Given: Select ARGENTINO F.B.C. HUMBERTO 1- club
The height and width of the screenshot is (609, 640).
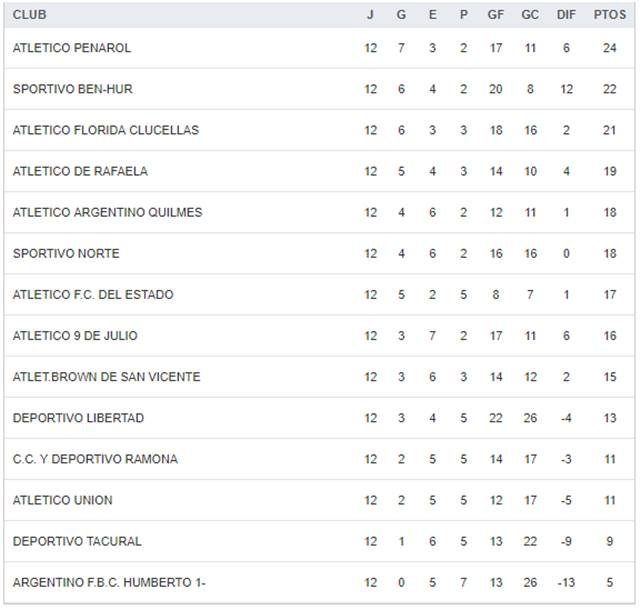Looking at the screenshot, I should [110, 582].
